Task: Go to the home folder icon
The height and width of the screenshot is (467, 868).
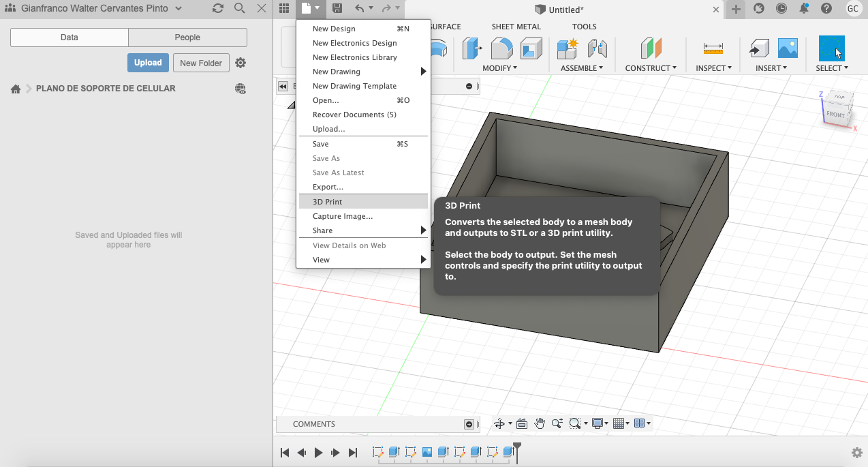Action: (16, 89)
